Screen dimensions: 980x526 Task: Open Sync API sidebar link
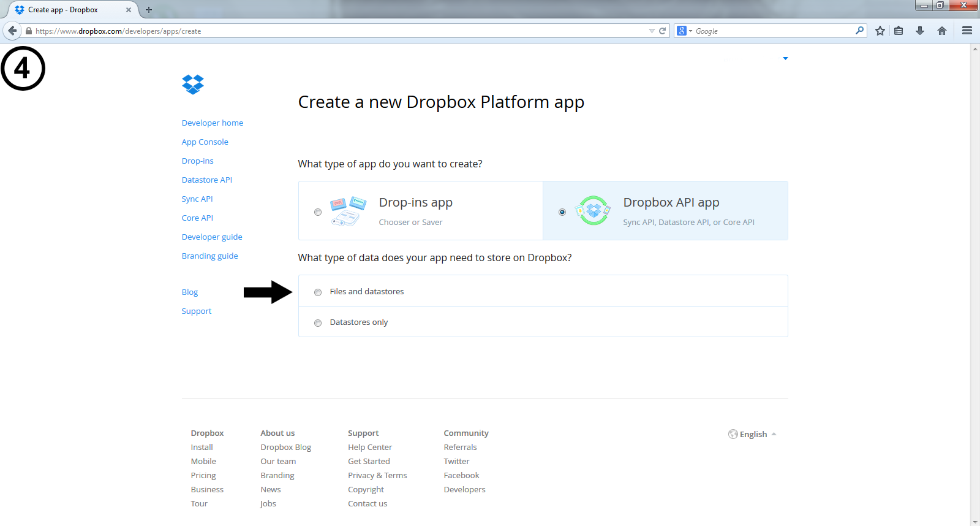[x=197, y=199]
